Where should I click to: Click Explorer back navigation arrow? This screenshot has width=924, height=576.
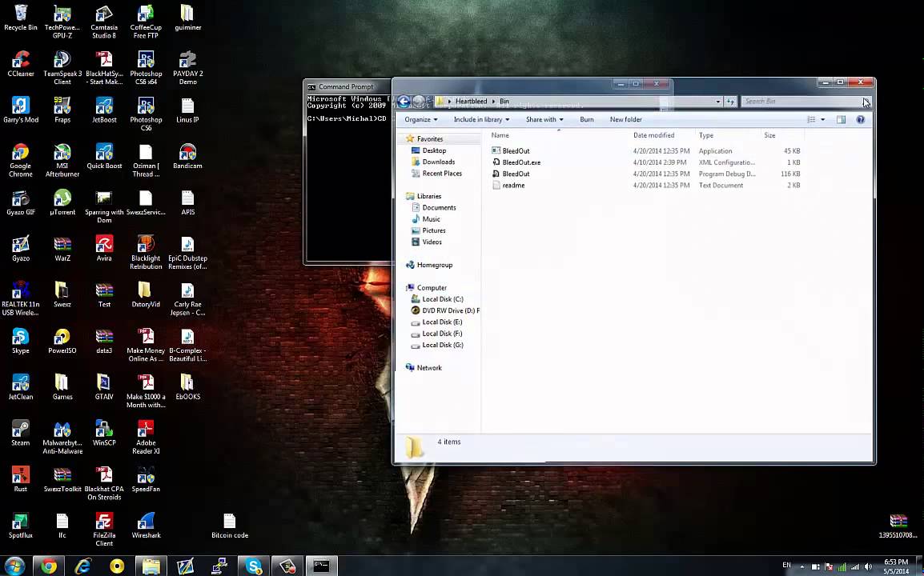tap(404, 102)
